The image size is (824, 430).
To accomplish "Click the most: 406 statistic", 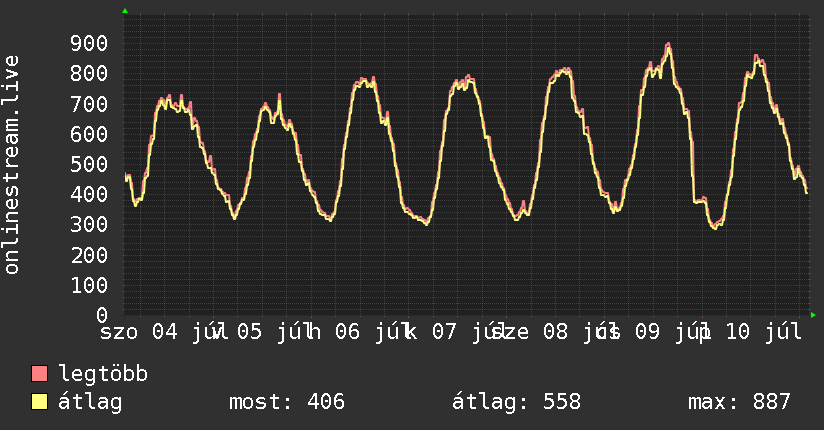I will [x=287, y=402].
